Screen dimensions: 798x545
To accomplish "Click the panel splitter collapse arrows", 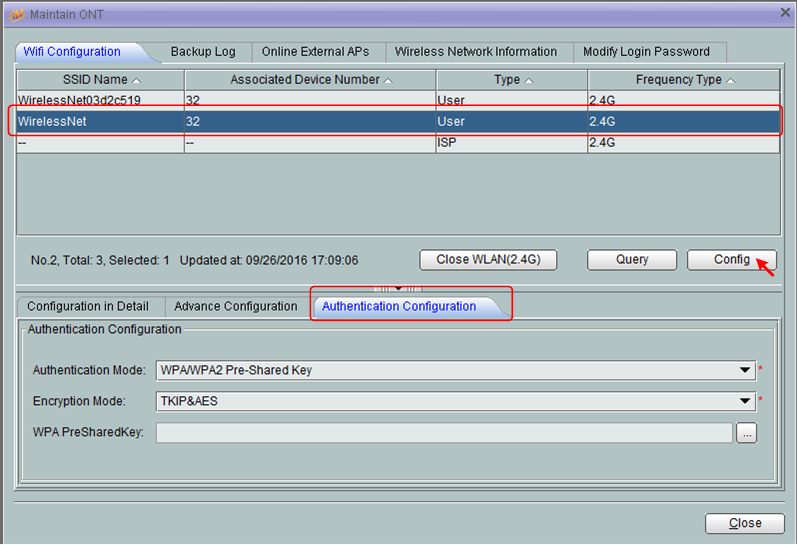I will click(398, 288).
